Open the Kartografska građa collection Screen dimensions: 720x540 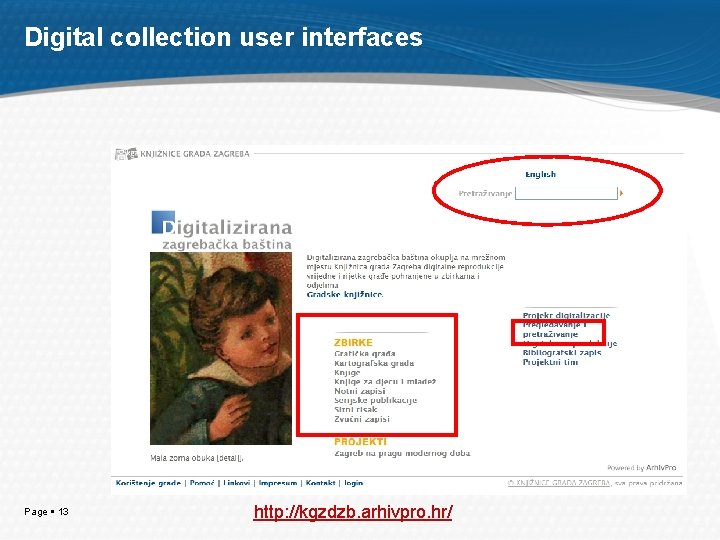pos(374,363)
